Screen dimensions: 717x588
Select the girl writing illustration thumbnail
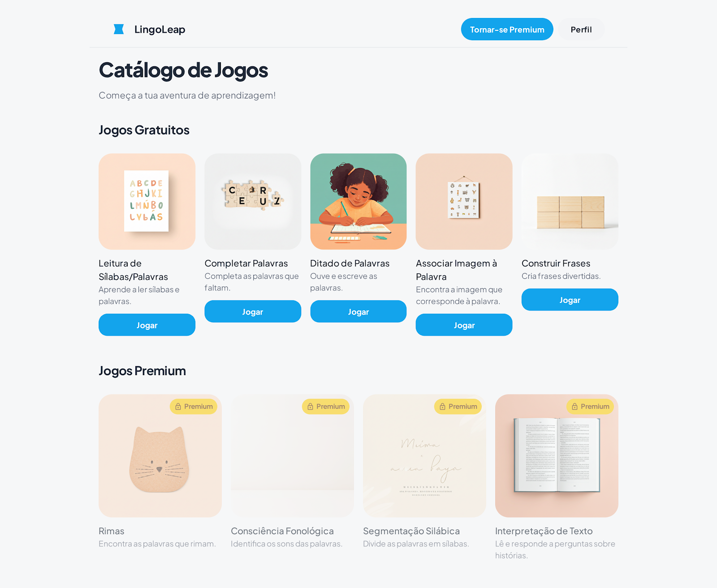(x=358, y=202)
